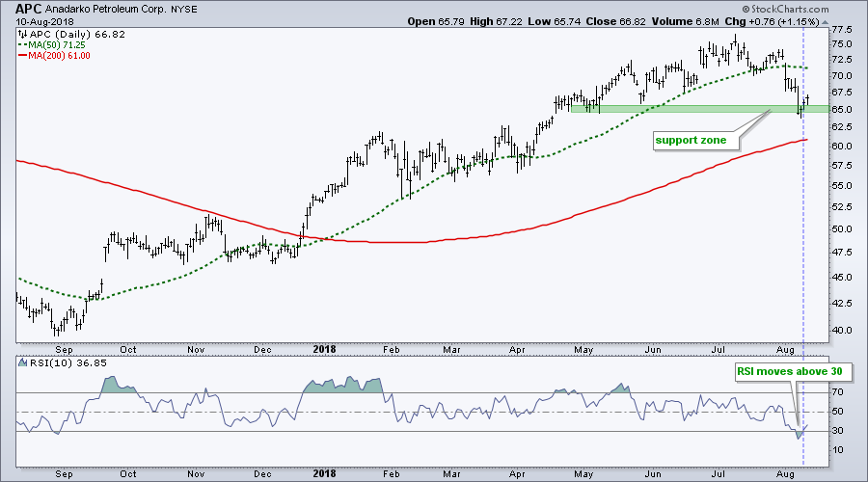
Task: Click the RSI moves above 30 annotation
Action: [794, 372]
